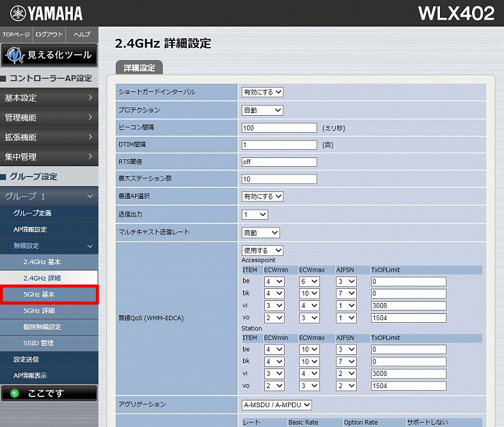The image size is (504, 427).
Task: Open Accesspoint vo ECWmax dropdown
Action: point(309,318)
